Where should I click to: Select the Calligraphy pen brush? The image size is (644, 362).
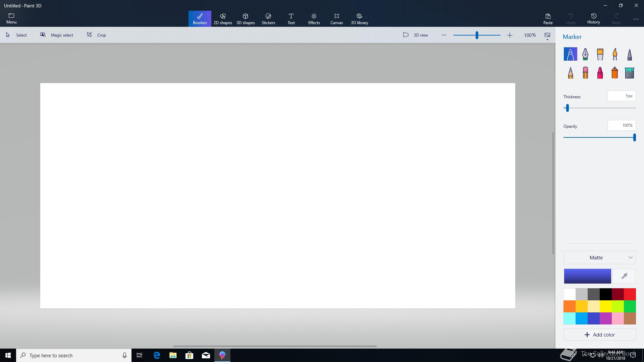point(585,54)
